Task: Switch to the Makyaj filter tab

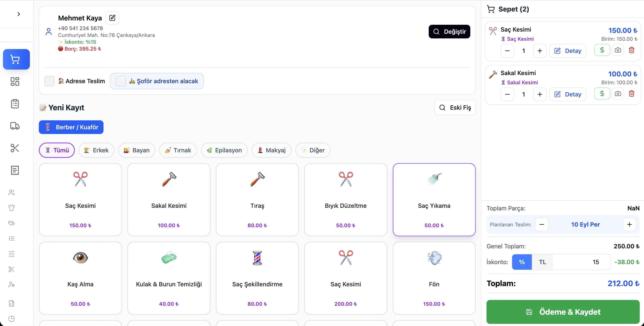Action: click(271, 150)
